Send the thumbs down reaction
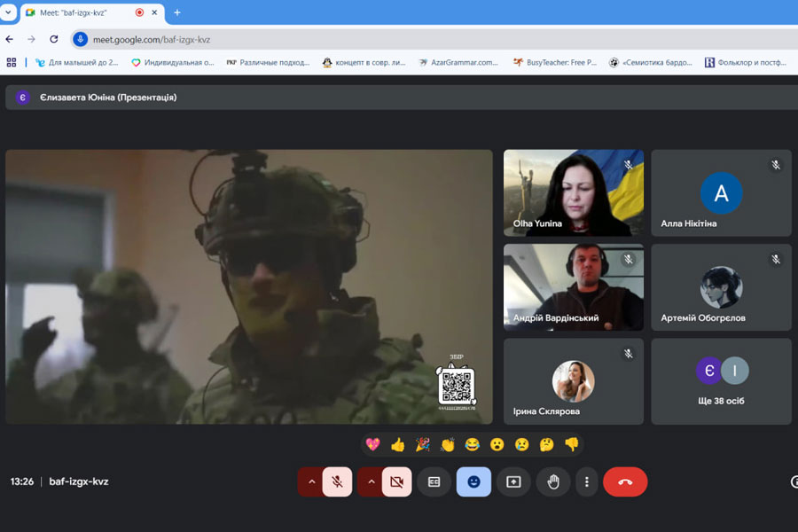The width and height of the screenshot is (798, 532). (x=572, y=444)
